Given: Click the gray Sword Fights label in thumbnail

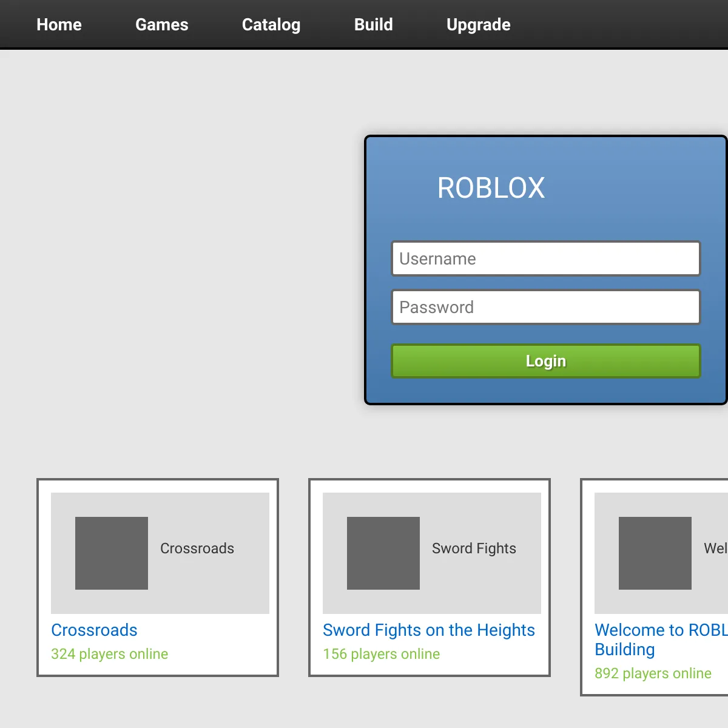Looking at the screenshot, I should [474, 548].
